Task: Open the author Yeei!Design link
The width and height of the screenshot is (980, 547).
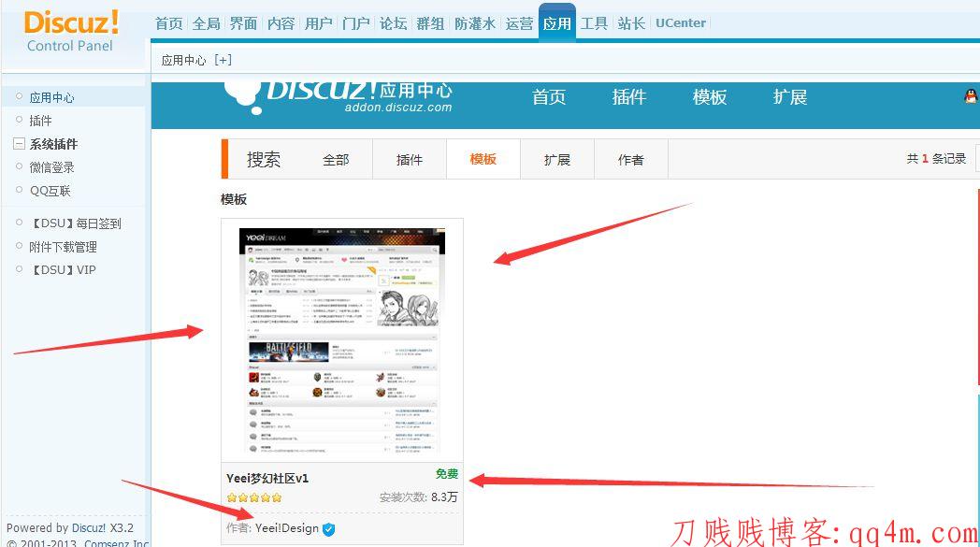Action: tap(287, 528)
